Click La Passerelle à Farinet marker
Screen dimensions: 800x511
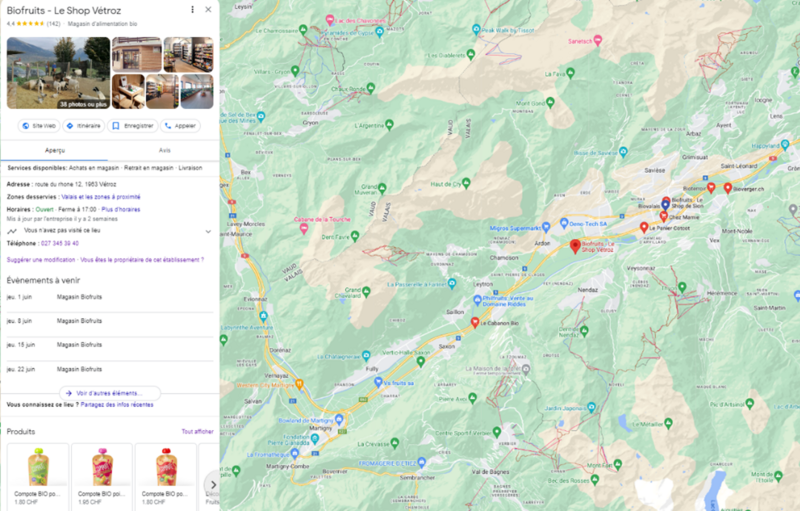pos(452,284)
